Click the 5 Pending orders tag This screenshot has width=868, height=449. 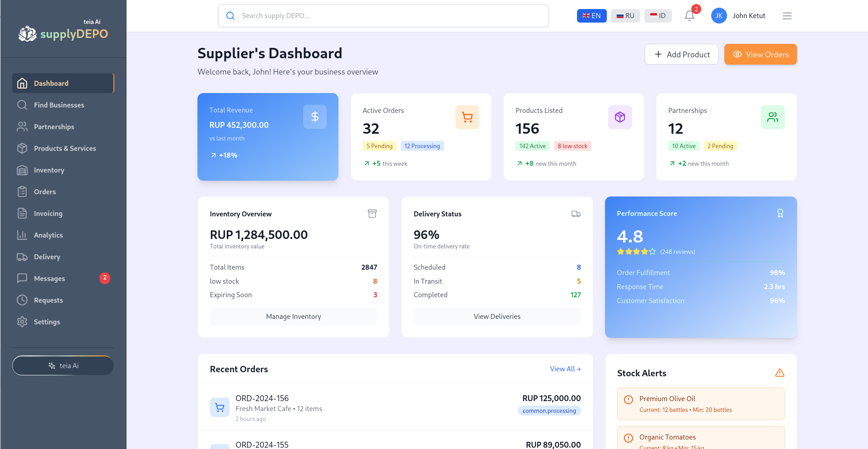point(380,146)
